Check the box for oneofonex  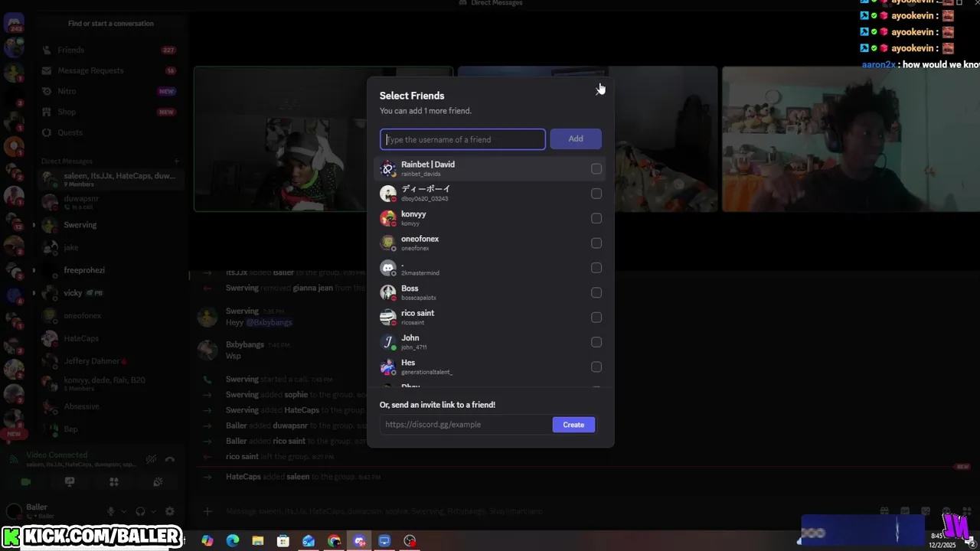point(596,243)
